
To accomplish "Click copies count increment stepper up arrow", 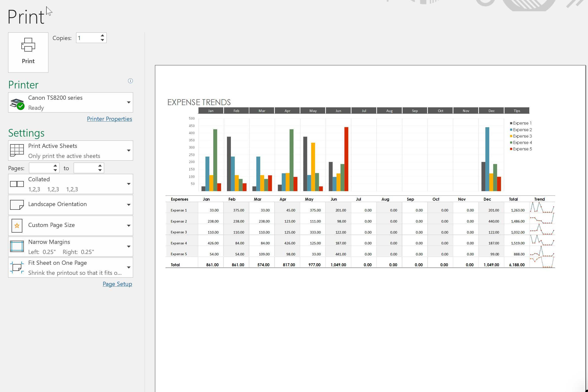I will pos(102,35).
